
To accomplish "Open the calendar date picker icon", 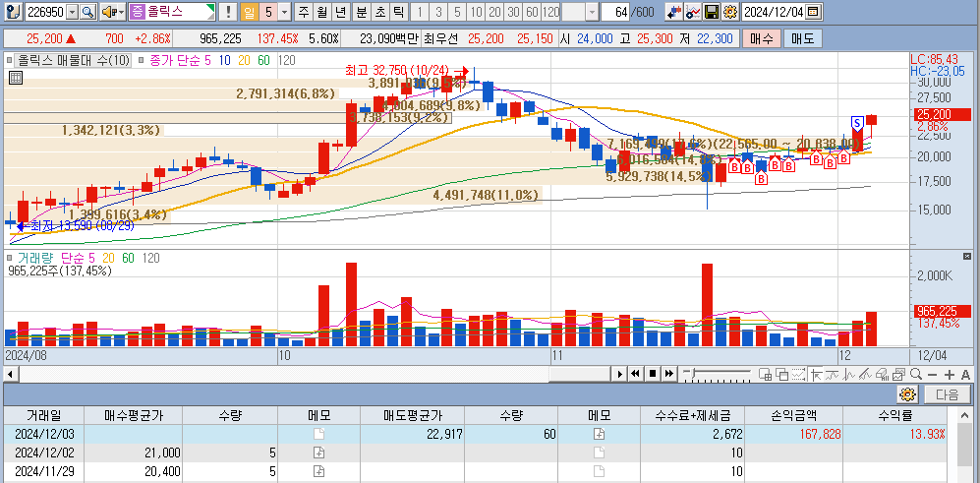I will click(813, 11).
